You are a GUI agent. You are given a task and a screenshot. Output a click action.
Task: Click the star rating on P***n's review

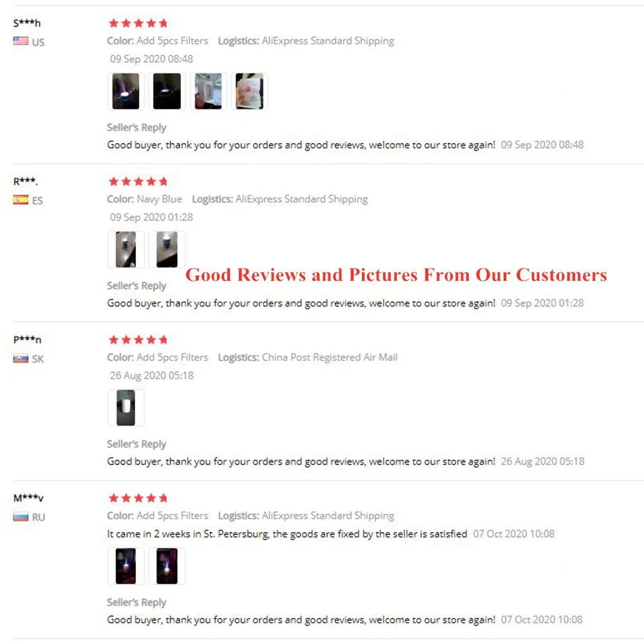click(x=138, y=340)
